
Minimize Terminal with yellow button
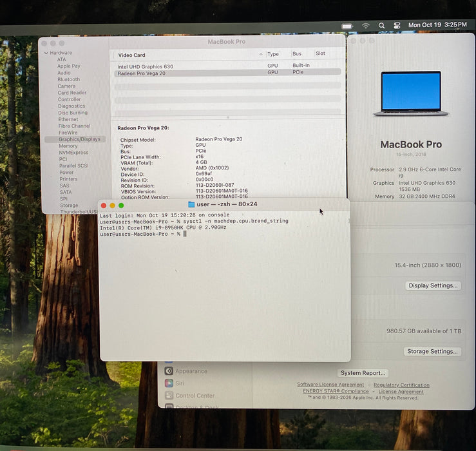pyautogui.click(x=112, y=206)
